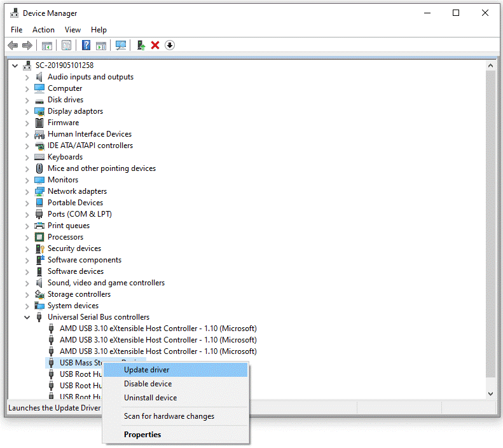Screen dimensions: 503x448
Task: Click the red X uninstall device toolbar icon
Action: click(155, 45)
